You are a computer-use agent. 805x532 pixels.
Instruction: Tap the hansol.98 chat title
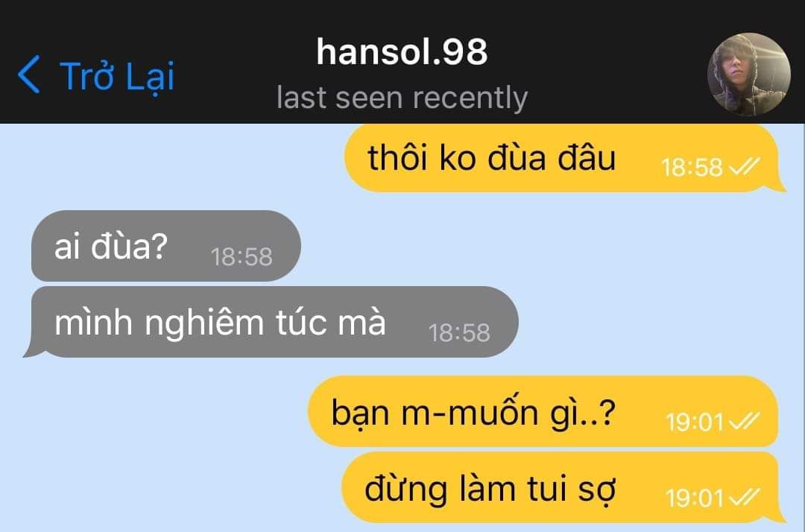(x=402, y=52)
